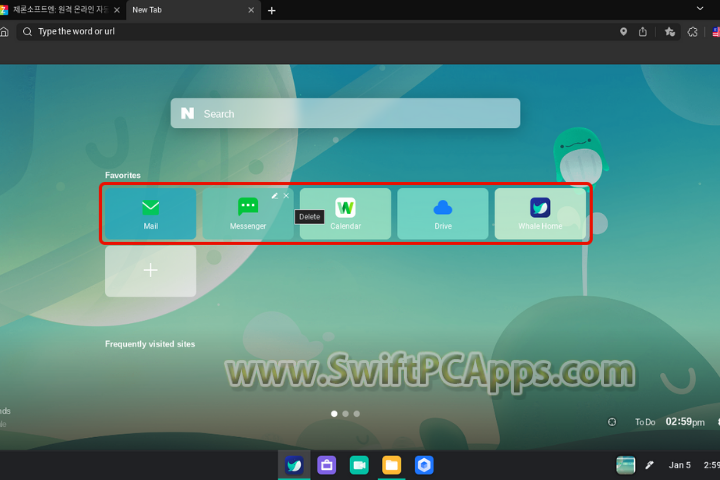720x480 pixels.
Task: Open the Calendar favorite tile
Action: (345, 214)
